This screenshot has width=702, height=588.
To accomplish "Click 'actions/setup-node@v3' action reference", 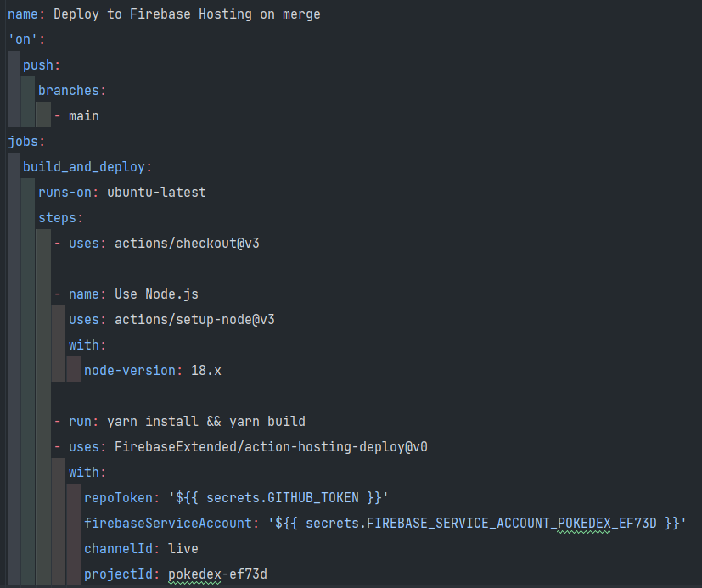I will 194,320.
